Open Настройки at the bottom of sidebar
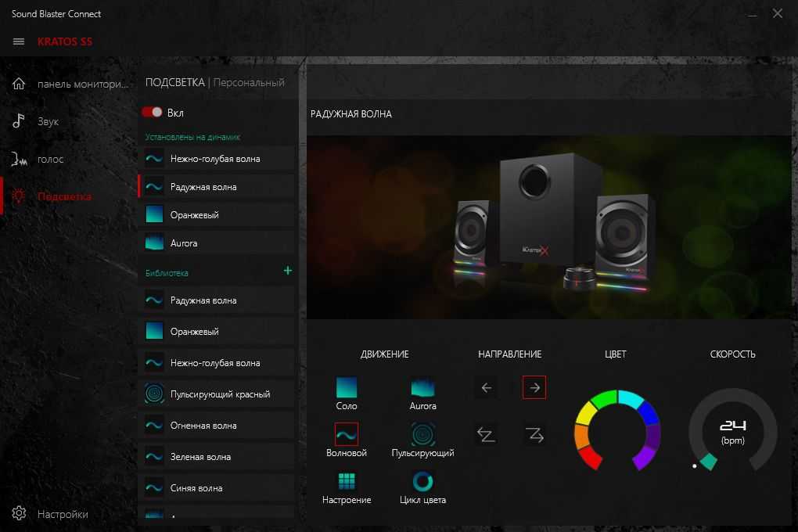The image size is (798, 532). point(62,514)
